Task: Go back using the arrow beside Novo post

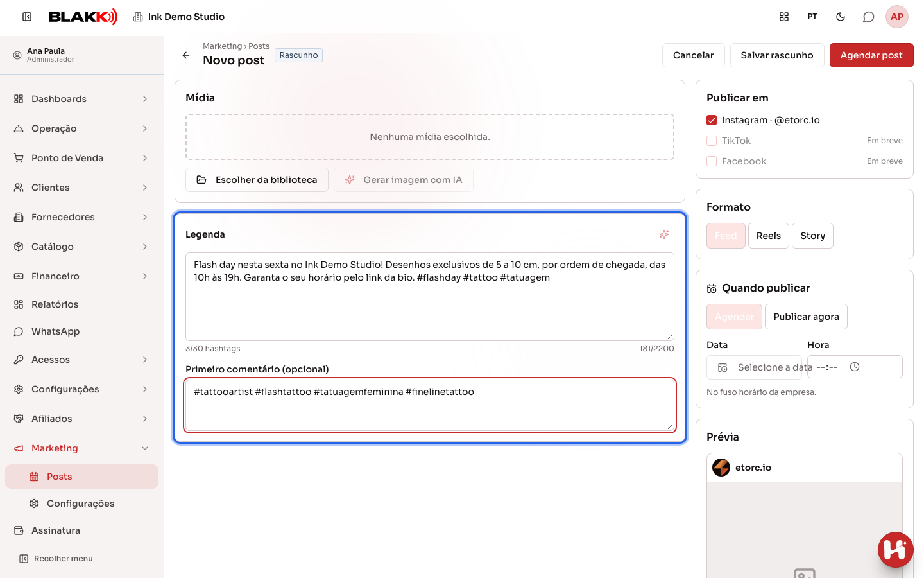Action: pyautogui.click(x=186, y=55)
